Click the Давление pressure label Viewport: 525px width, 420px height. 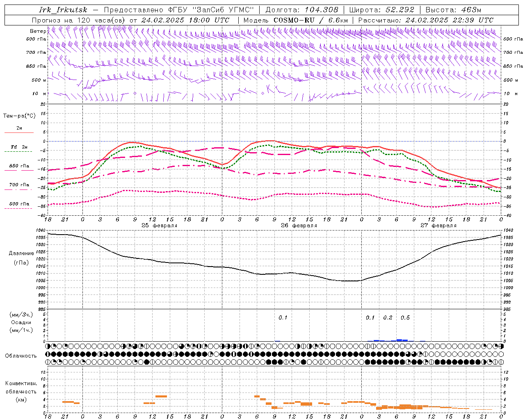[x=21, y=253]
